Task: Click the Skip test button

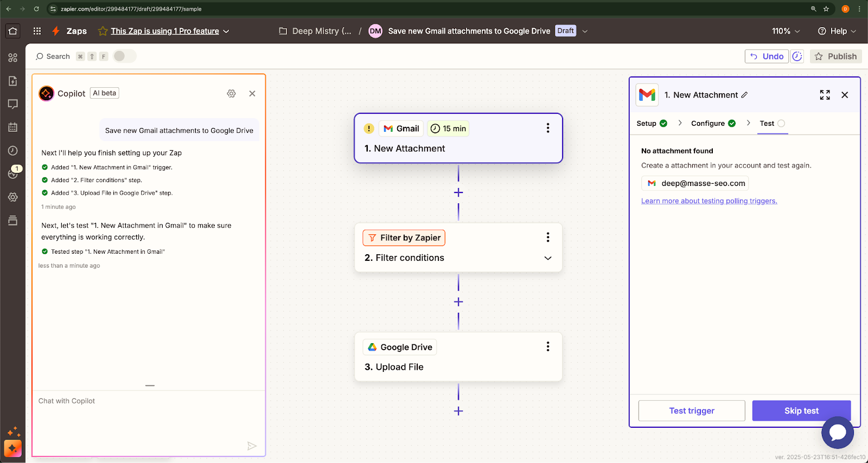Action: 801,410
